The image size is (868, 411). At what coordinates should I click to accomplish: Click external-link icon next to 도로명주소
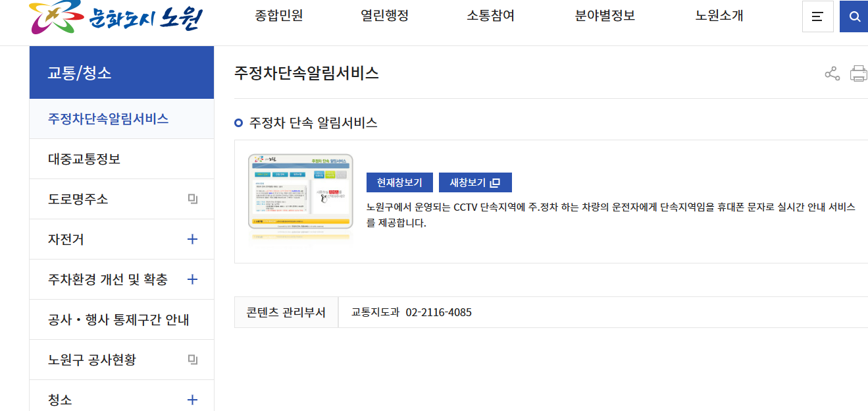point(193,199)
